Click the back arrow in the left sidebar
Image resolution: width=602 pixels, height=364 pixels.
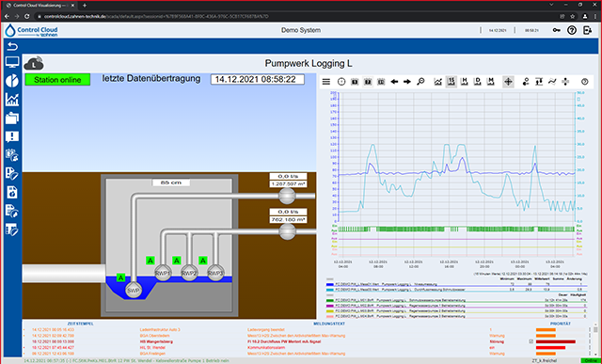point(12,46)
